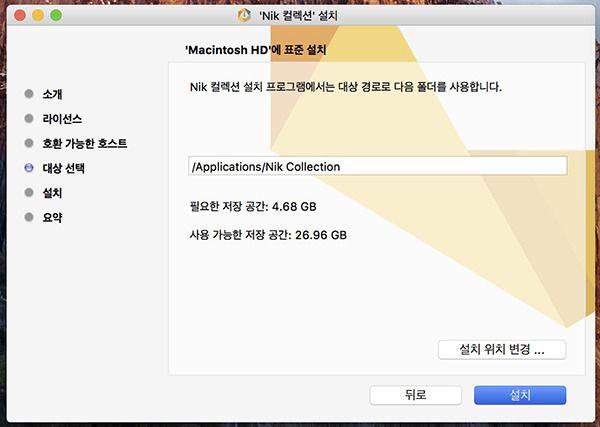The image size is (600, 427).
Task: Click the /Applications/Nik Collection path field
Action: (377, 166)
